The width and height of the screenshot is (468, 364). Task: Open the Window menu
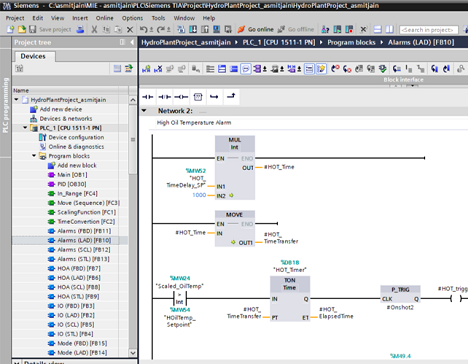[x=184, y=18]
